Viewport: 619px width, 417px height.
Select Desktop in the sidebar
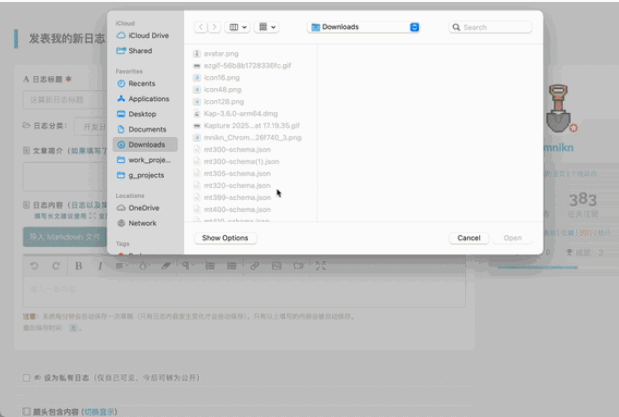pyautogui.click(x=142, y=114)
